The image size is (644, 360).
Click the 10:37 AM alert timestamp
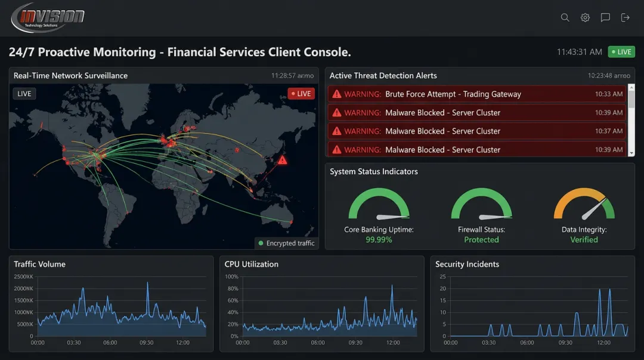pos(609,131)
